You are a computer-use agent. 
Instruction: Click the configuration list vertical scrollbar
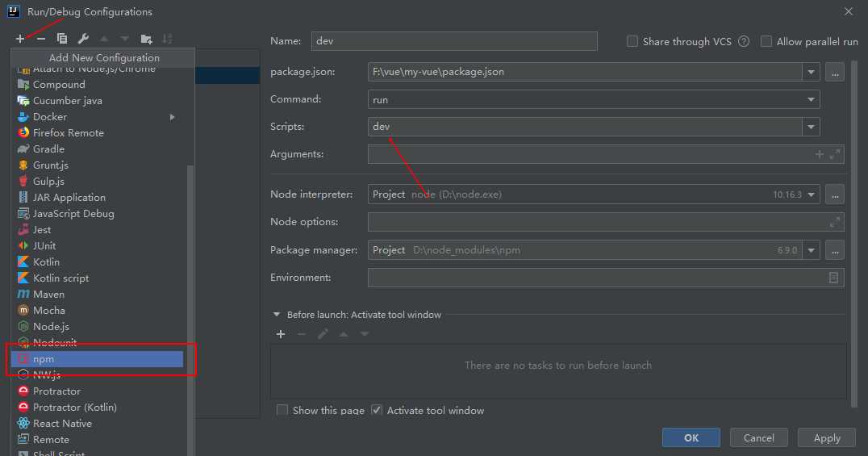click(191, 310)
